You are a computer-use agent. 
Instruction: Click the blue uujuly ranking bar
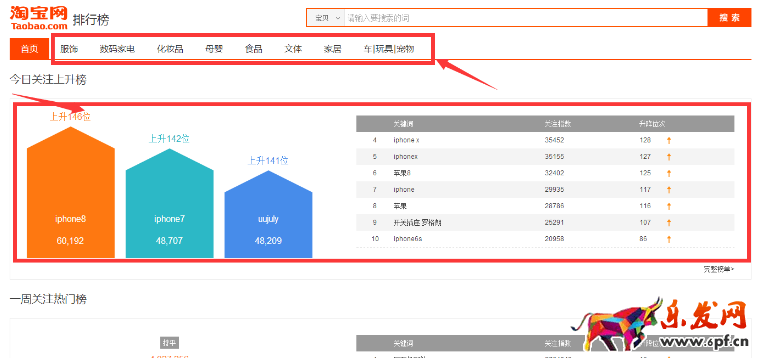click(x=268, y=214)
